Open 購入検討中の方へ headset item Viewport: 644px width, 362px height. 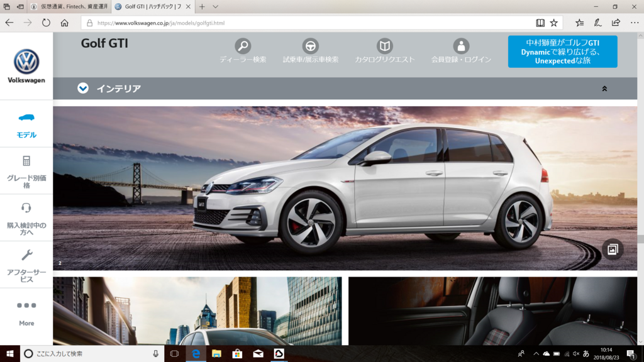[x=26, y=218]
